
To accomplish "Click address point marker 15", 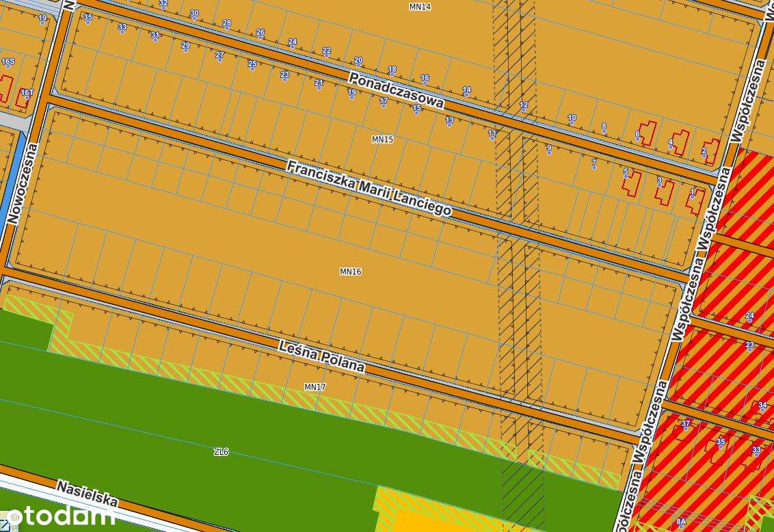I will click(x=416, y=109).
